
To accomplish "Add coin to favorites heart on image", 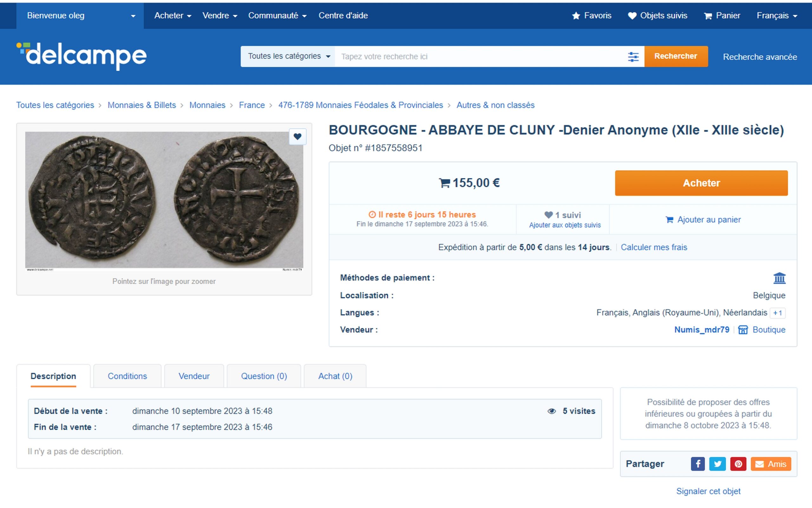I will (298, 137).
